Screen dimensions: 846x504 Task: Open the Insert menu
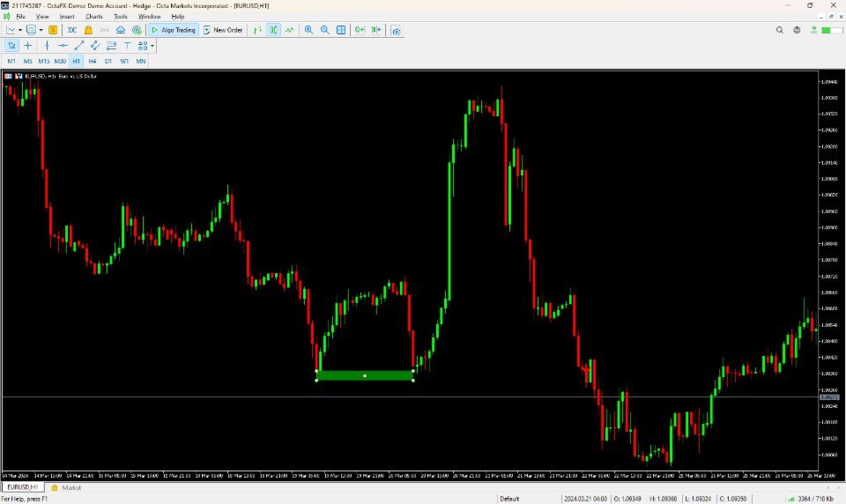pos(67,17)
